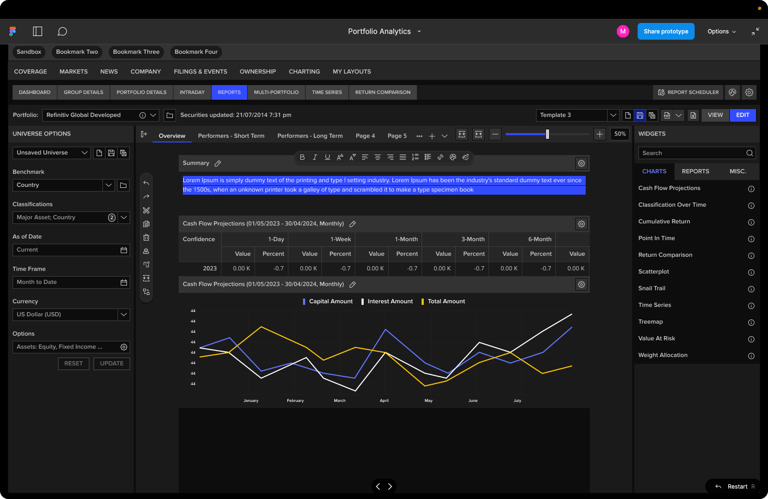Click the delete trash icon in sidebar
Screen dimensions: 768x499
(146, 237)
